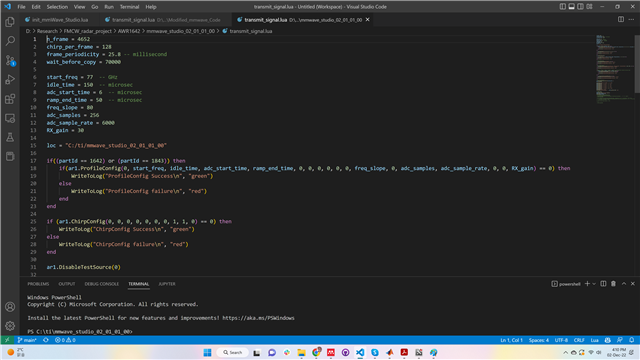
Task: Click the Copilot status icon in the status bar
Action: coord(607,340)
